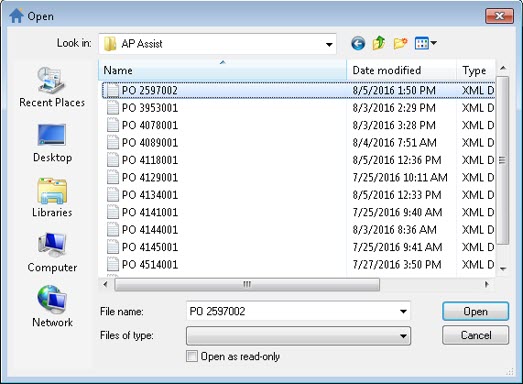Expand the File name dropdown arrow
Viewport: 523px width, 384px height.
click(x=403, y=311)
